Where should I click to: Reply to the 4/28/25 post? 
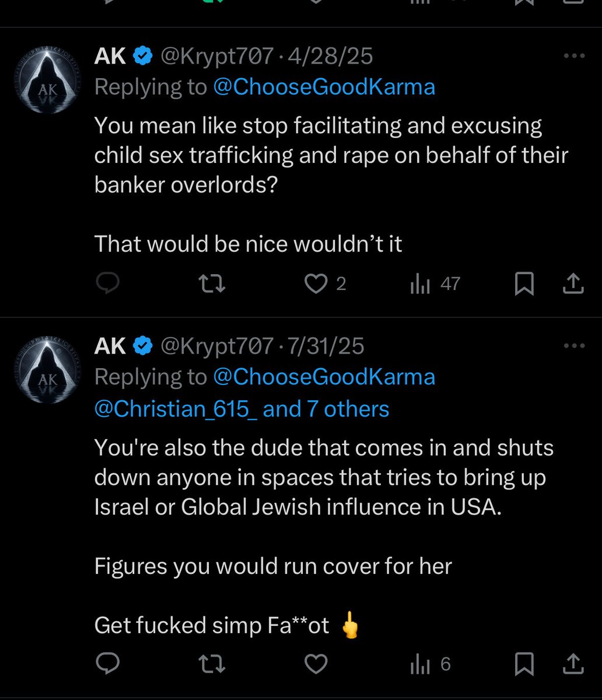tap(107, 284)
